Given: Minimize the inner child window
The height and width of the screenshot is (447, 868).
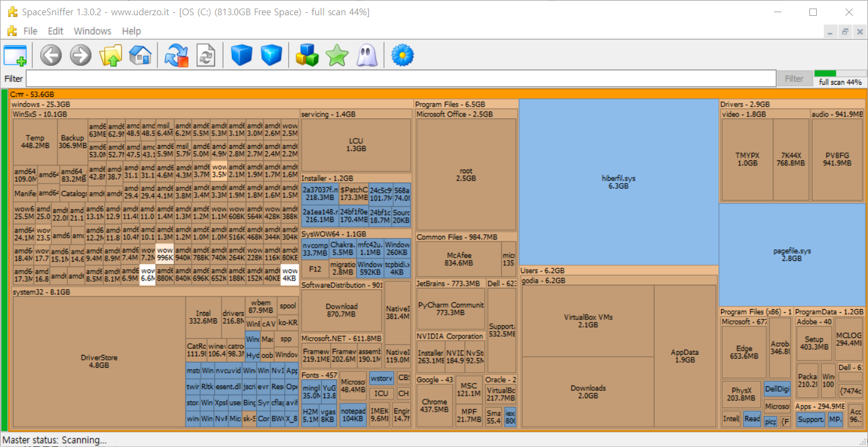Looking at the screenshot, I should (831, 32).
